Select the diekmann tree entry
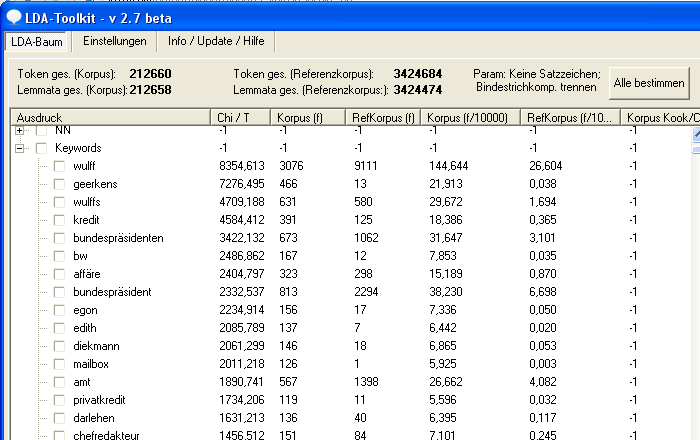 click(97, 346)
